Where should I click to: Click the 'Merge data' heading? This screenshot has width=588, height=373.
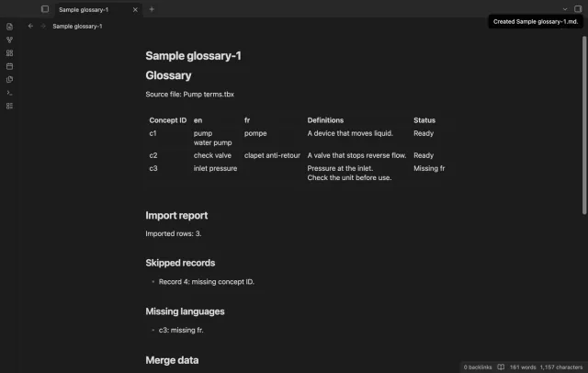[172, 360]
